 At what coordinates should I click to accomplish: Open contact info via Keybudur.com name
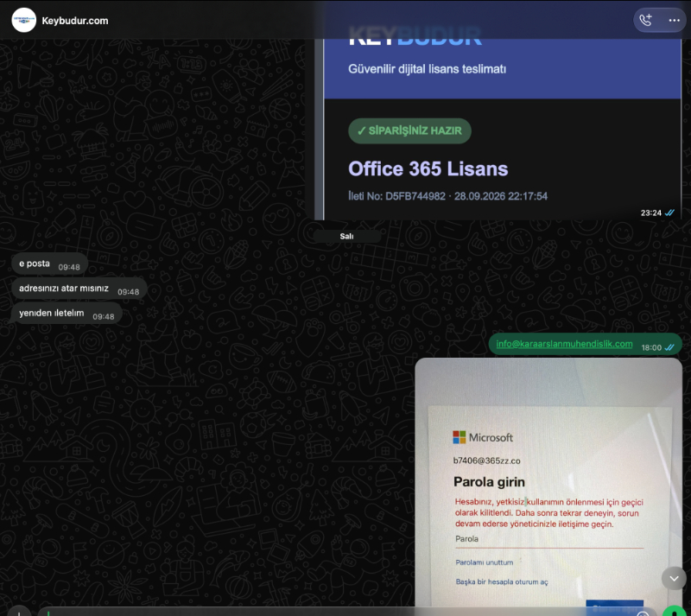tap(75, 21)
